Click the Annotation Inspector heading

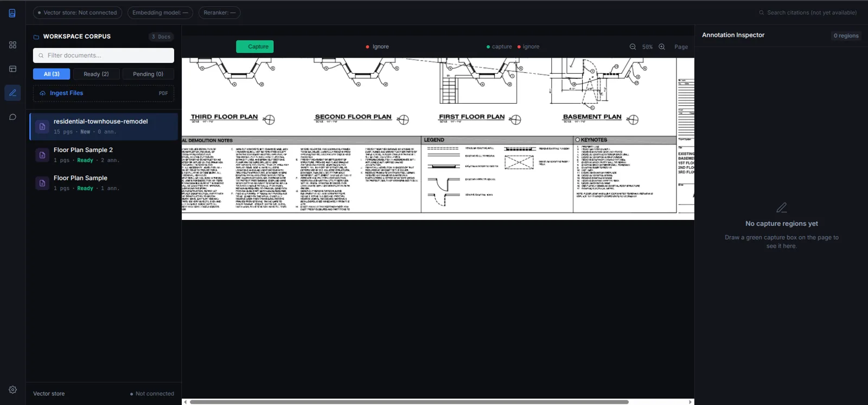pos(733,35)
